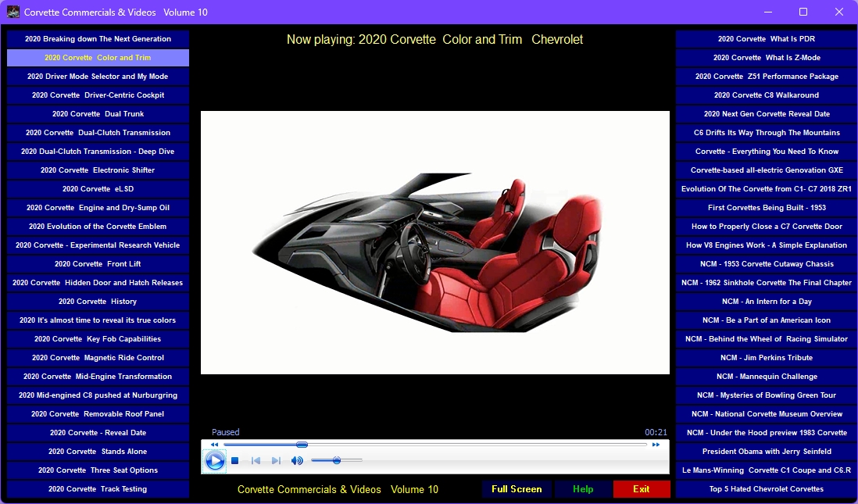Click the video seek bar thumb
Viewport: 858px width, 504px height.
pos(302,445)
